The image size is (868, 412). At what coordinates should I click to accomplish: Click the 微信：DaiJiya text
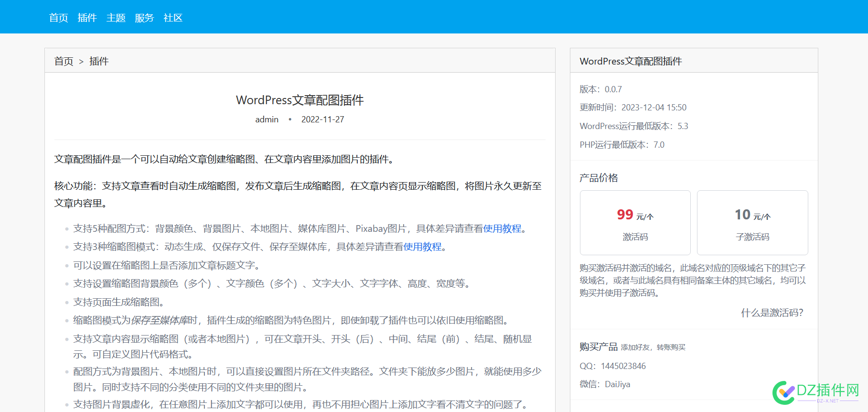(605, 384)
